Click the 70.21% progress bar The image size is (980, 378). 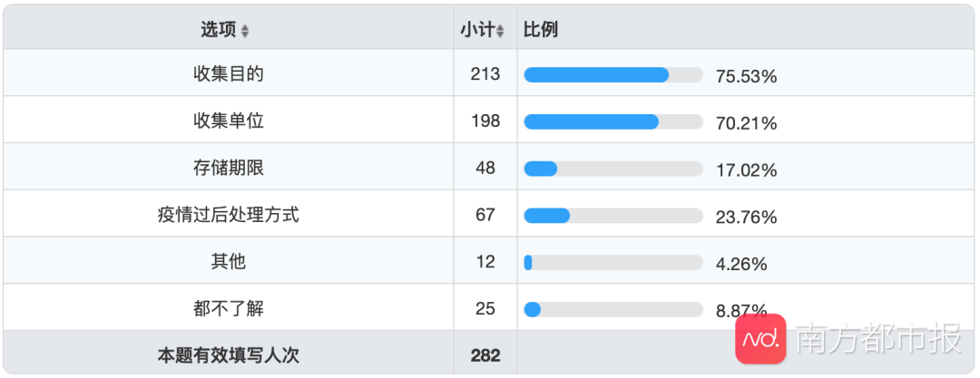(x=613, y=121)
